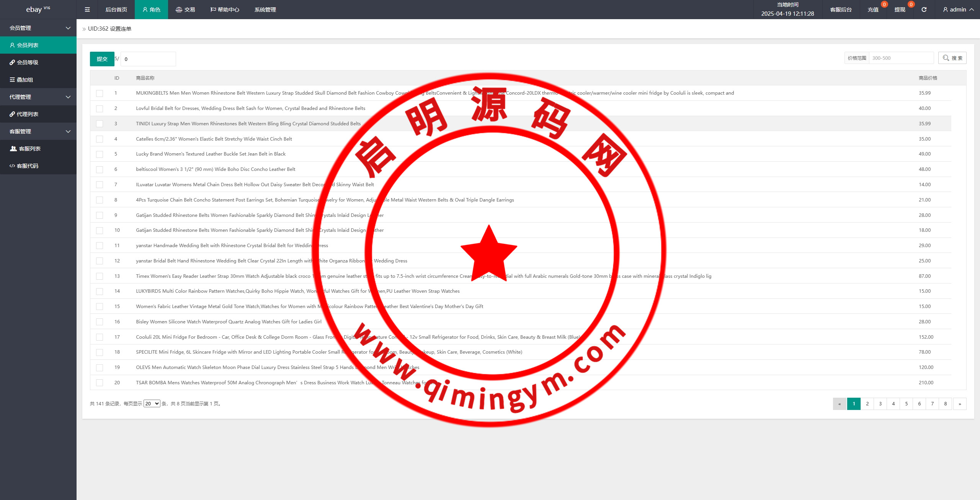The height and width of the screenshot is (500, 980).
Task: Check the checkbox for product ID 1
Action: click(x=100, y=93)
